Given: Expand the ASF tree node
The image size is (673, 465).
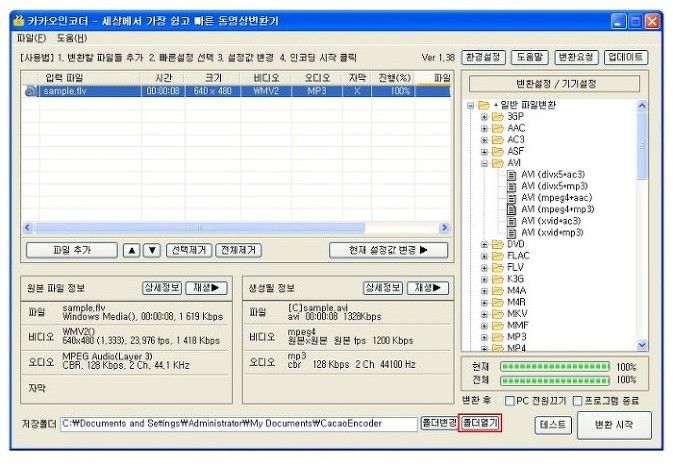Looking at the screenshot, I should pos(484,152).
